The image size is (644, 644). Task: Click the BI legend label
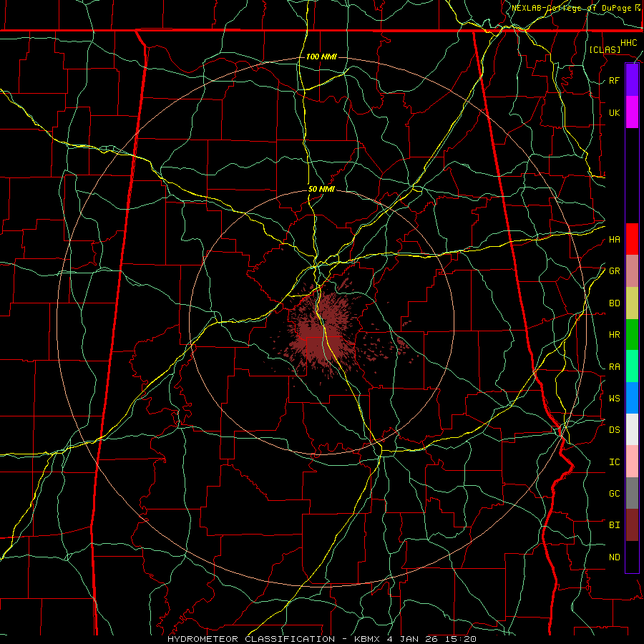pos(614,525)
